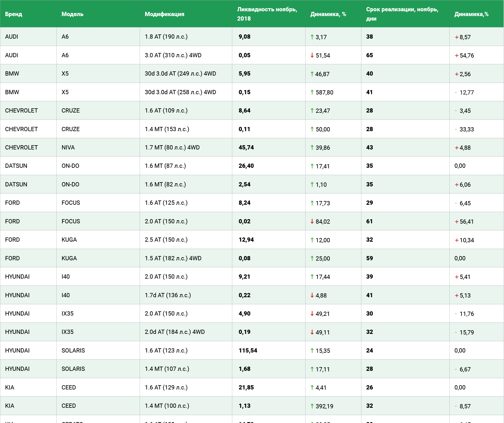
Task: Click liquidity value 45,74
Action: tap(246, 147)
